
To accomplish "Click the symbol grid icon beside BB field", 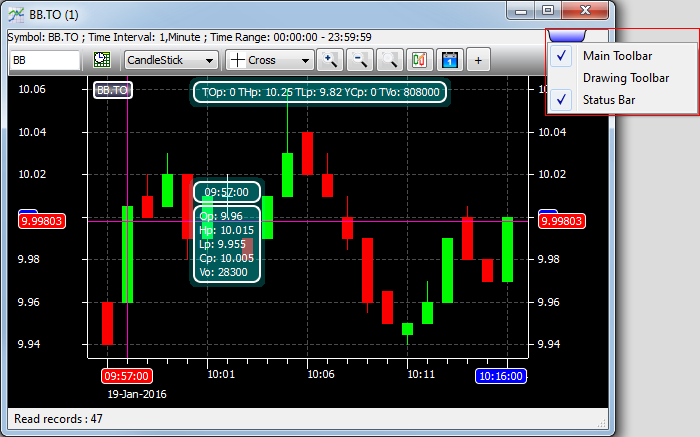I will pos(101,60).
